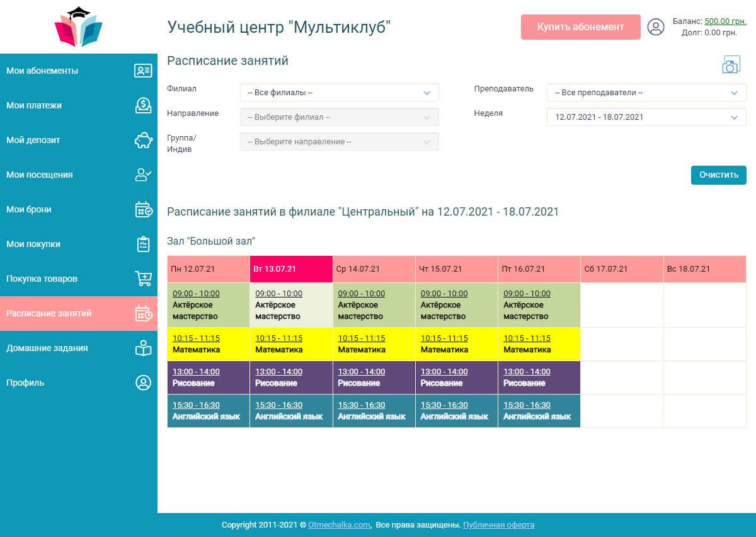The image size is (756, 537).
Task: Click the Мои абонементы card icon
Action: [x=143, y=71]
